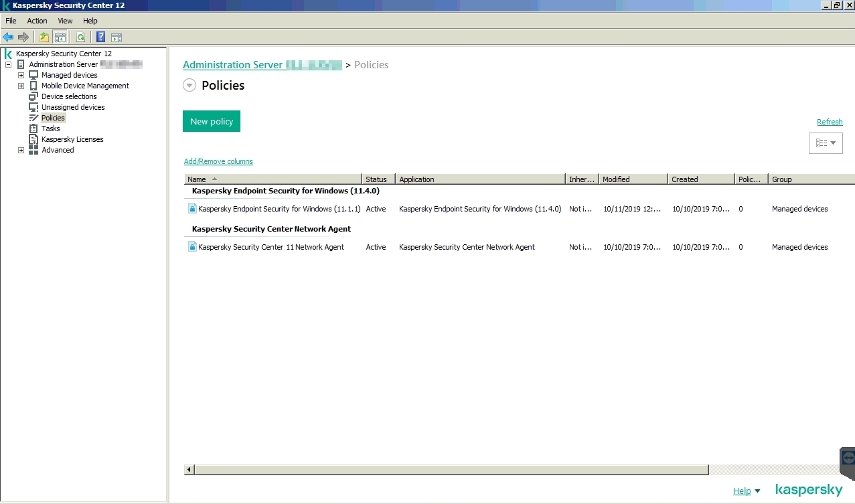Viewport: 855px width, 504px height.
Task: Click the group header Kaspersky Endpoint Security for Windows (11.4.0)
Action: (286, 191)
